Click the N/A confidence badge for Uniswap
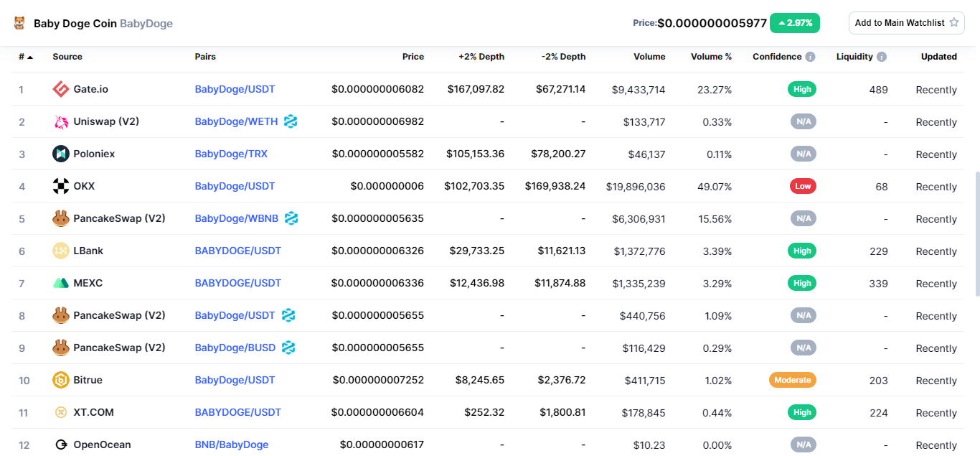 (x=804, y=121)
